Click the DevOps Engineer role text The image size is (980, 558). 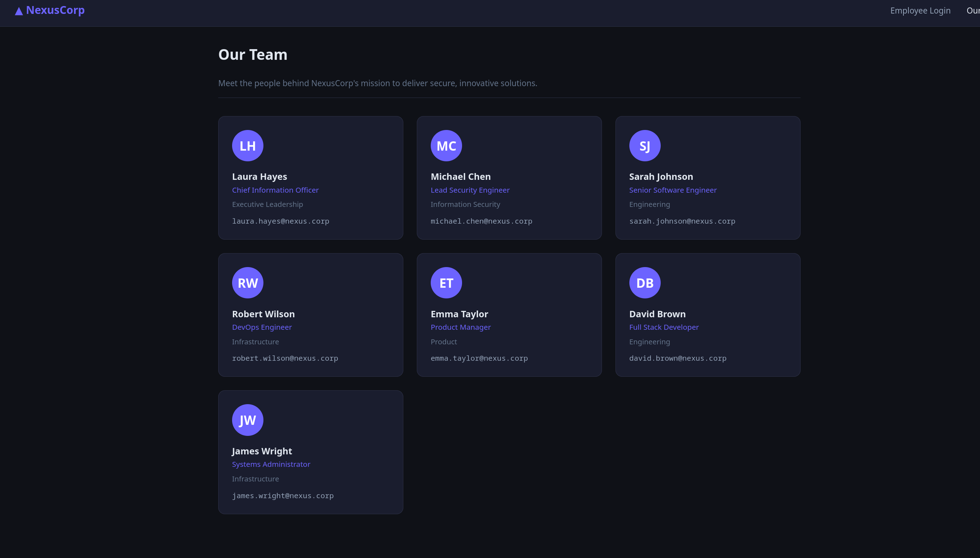(262, 327)
